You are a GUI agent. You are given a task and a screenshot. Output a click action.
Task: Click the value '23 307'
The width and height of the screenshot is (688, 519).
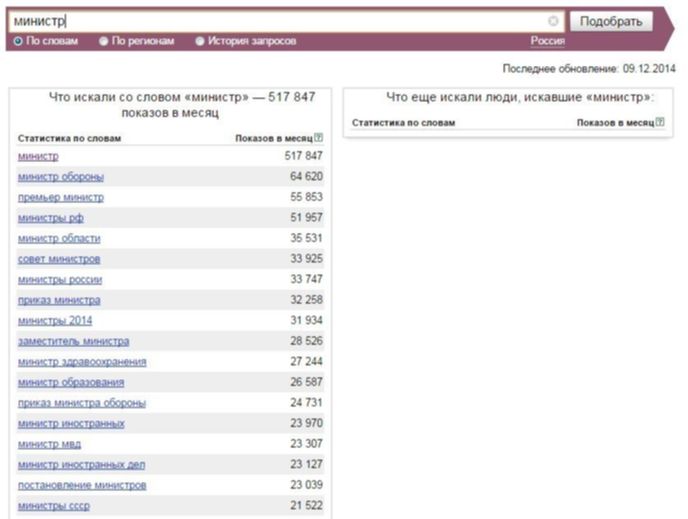pos(306,444)
